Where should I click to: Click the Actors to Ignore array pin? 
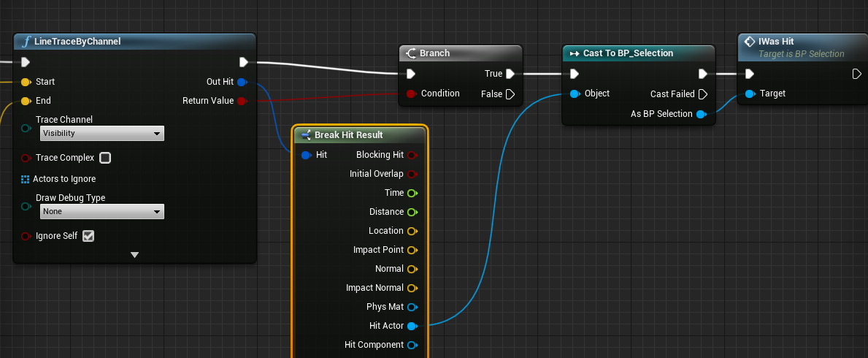(26, 179)
